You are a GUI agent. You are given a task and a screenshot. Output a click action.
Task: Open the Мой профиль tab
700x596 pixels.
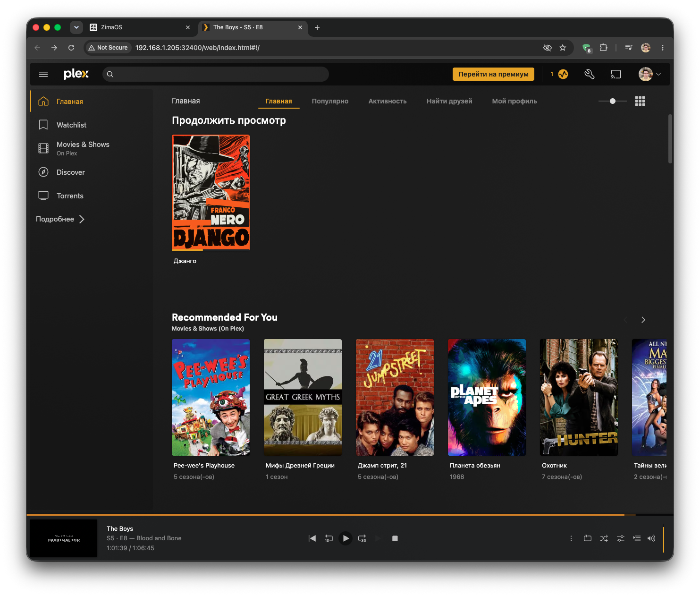[x=514, y=101]
